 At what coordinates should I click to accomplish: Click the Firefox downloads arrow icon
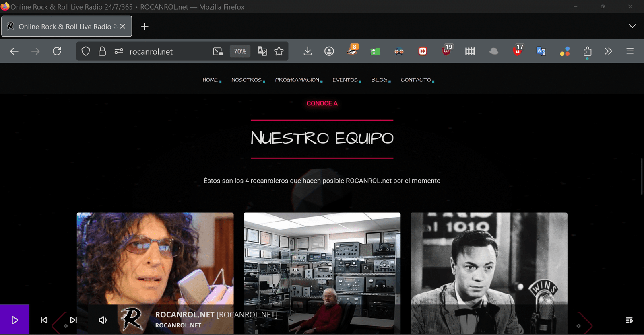pyautogui.click(x=308, y=51)
